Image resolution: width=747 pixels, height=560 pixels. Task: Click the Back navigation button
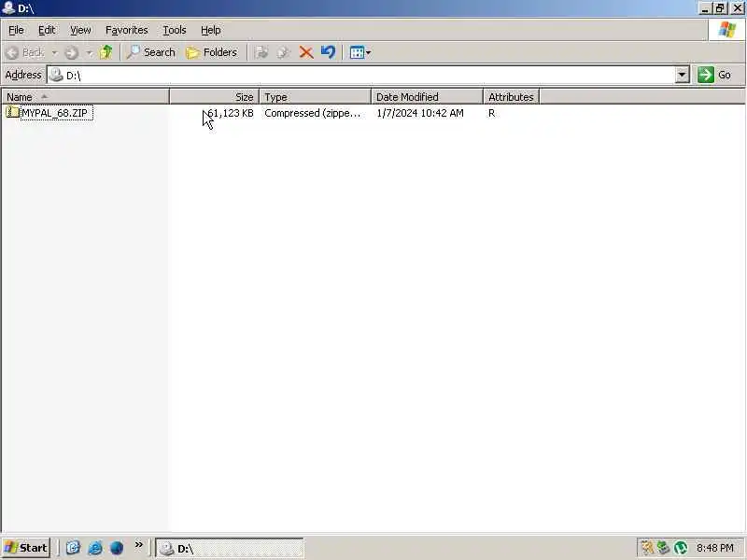click(26, 52)
